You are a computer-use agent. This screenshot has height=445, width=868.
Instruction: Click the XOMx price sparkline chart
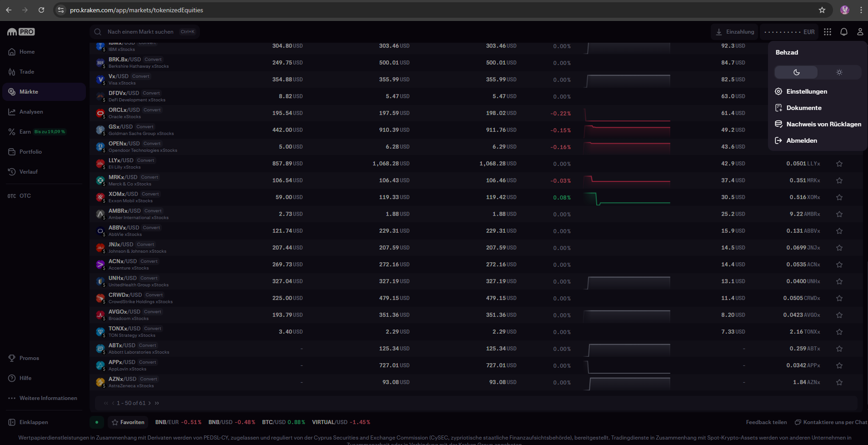[x=627, y=199]
